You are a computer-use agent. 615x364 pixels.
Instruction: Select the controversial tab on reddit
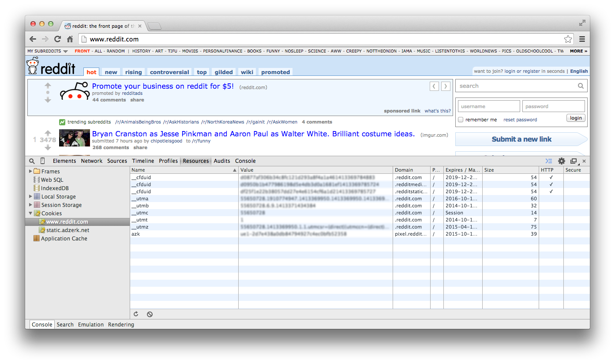click(x=169, y=72)
